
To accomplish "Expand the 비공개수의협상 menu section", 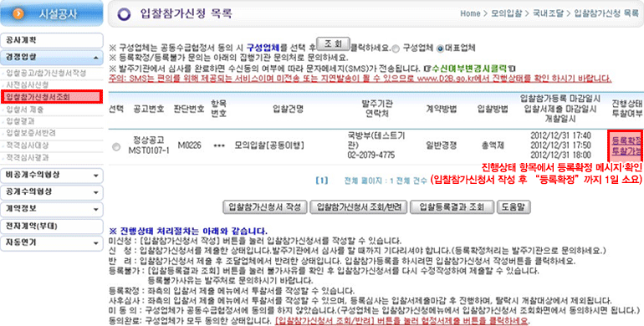I will click(x=95, y=176).
